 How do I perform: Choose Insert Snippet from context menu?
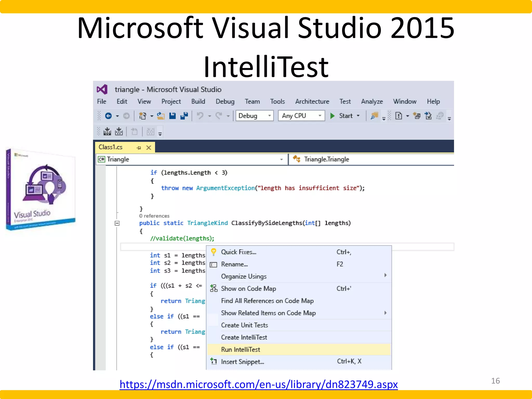[x=299, y=362]
